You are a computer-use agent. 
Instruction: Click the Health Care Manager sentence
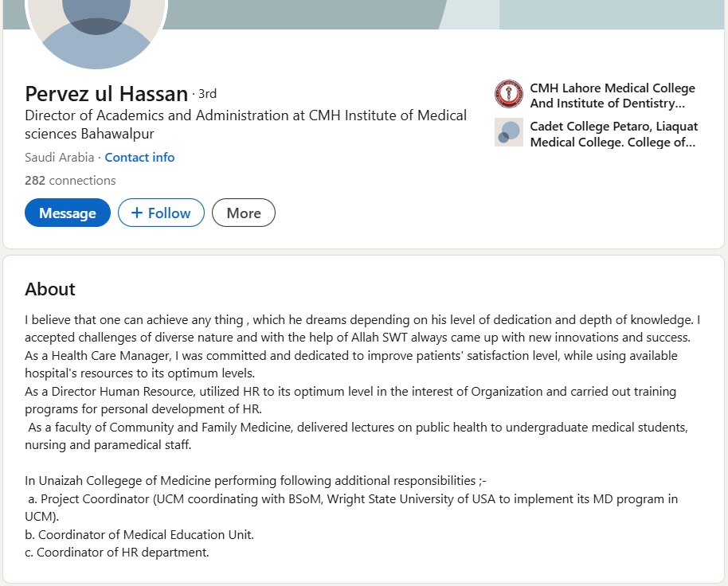coord(350,355)
